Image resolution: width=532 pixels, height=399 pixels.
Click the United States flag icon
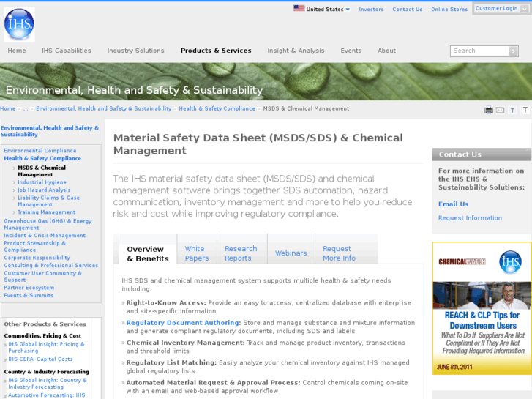point(299,8)
